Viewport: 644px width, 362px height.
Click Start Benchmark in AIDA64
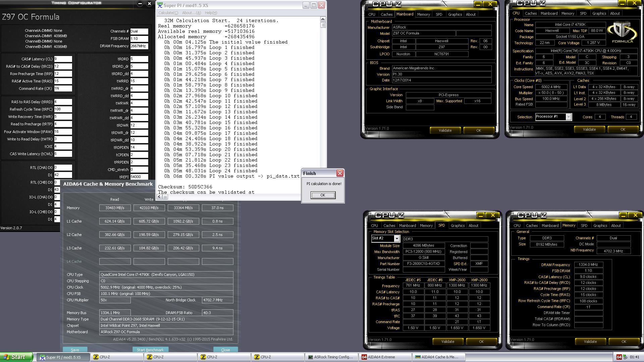(x=150, y=350)
